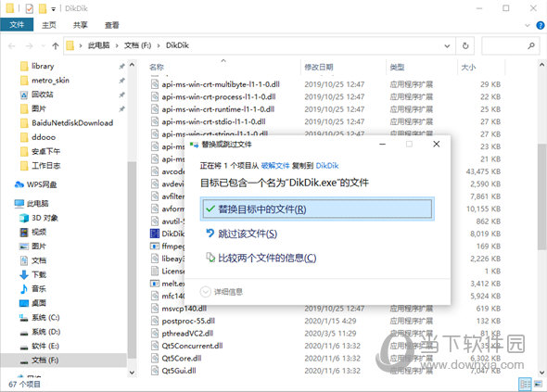Select file pthreadVC2.dll
Screen dimensions: 547x392
pyautogui.click(x=187, y=334)
